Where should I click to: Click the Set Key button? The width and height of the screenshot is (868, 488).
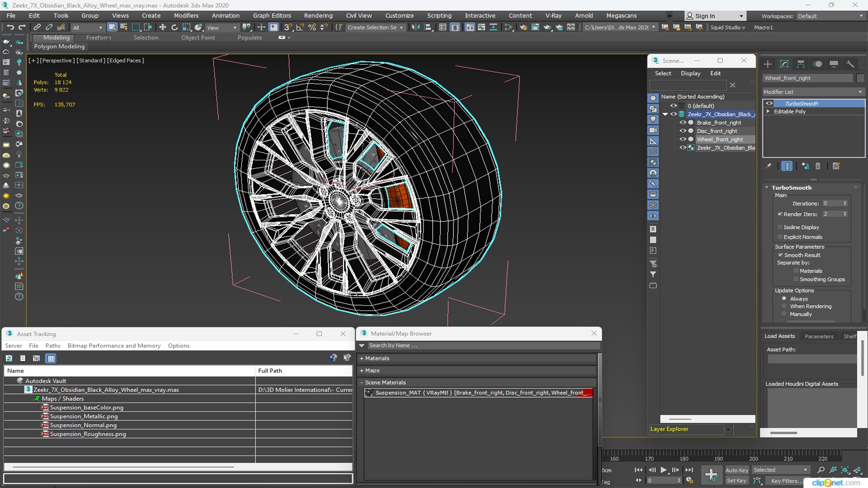(737, 481)
